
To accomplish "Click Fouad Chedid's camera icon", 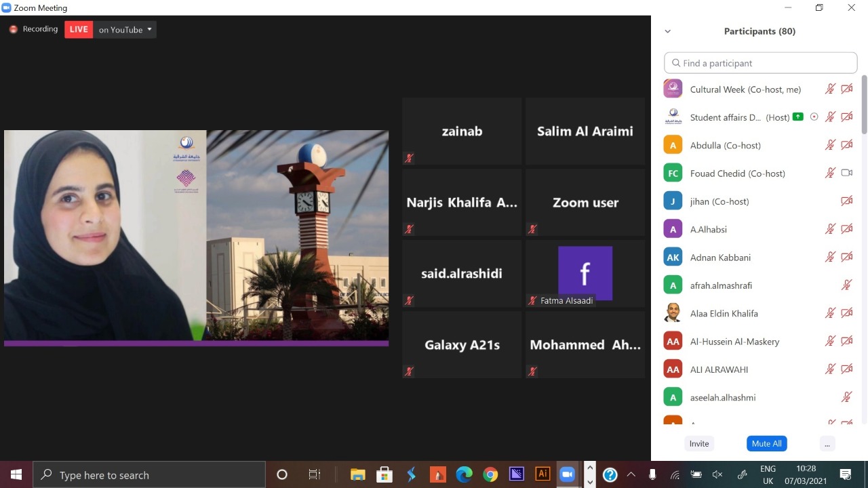I will coord(846,173).
